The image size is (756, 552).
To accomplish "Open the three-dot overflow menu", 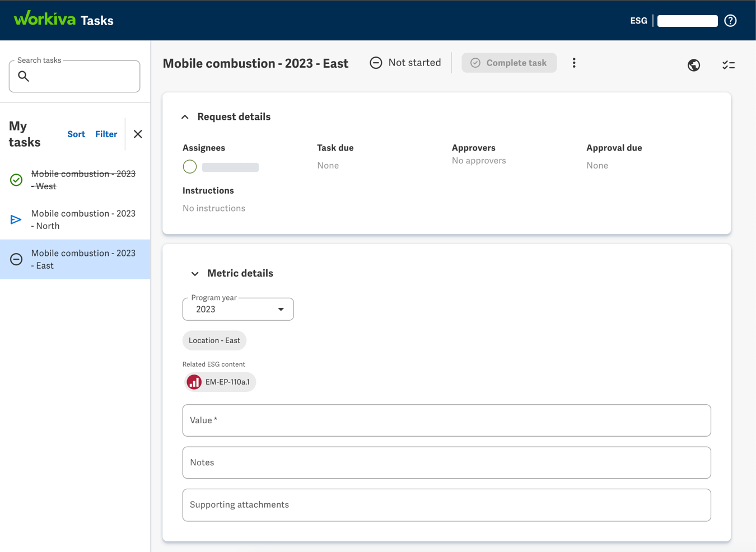I will (x=574, y=63).
